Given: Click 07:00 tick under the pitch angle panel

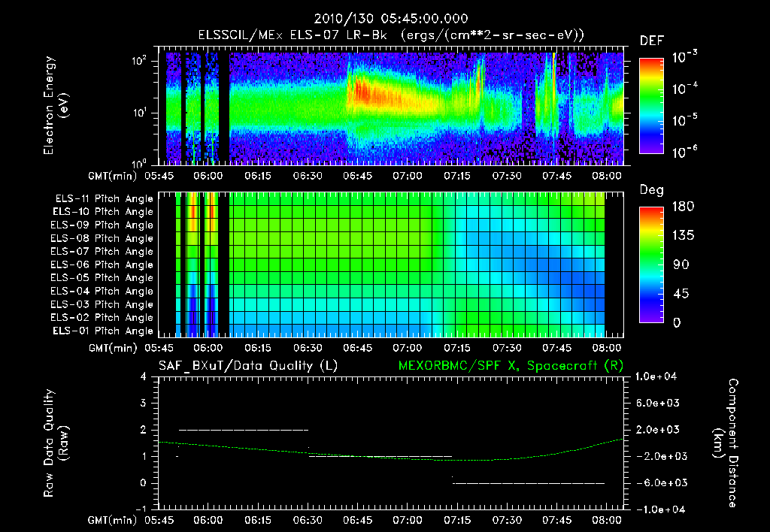Looking at the screenshot, I should tap(407, 349).
